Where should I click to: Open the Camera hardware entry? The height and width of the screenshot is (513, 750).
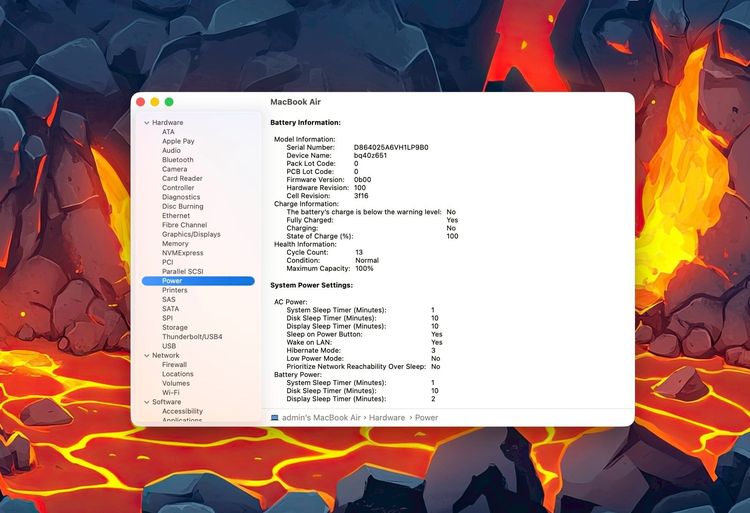[x=175, y=169]
